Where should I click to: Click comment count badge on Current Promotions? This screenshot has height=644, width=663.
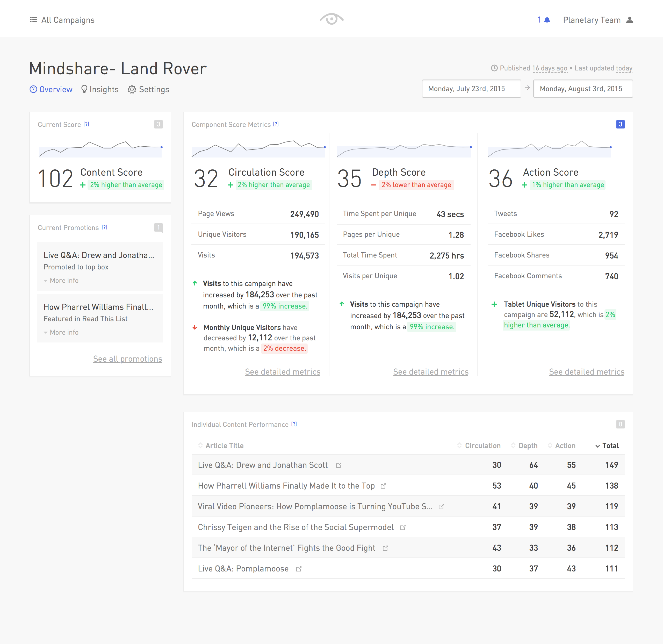(x=158, y=227)
